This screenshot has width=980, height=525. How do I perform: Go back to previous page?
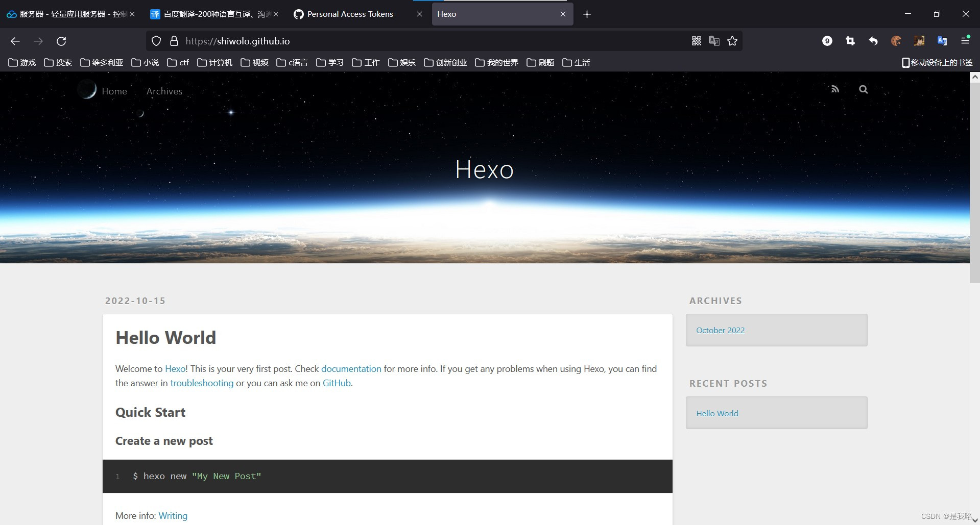pyautogui.click(x=15, y=41)
